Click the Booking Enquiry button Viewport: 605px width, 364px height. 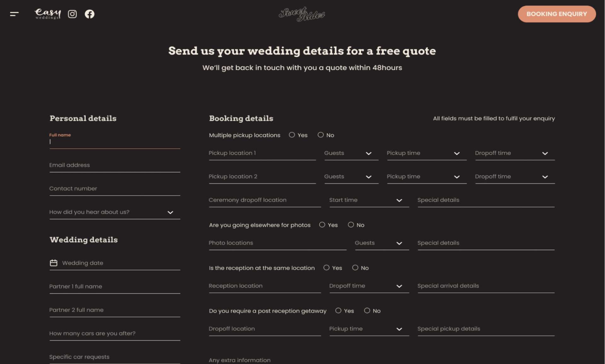pyautogui.click(x=556, y=14)
